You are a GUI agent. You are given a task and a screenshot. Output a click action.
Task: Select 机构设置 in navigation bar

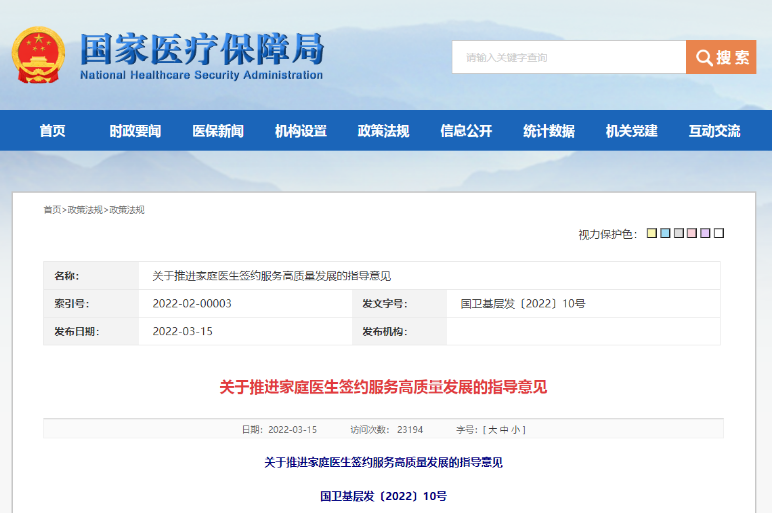click(x=301, y=131)
